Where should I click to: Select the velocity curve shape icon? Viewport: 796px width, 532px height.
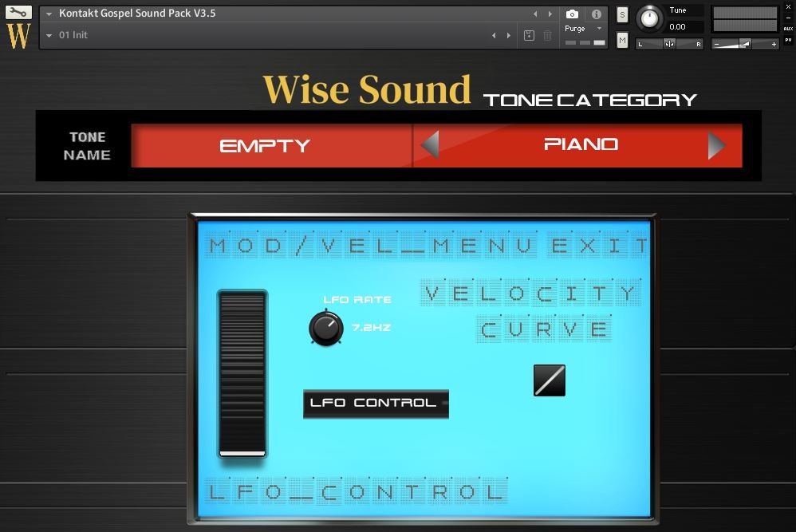pyautogui.click(x=549, y=380)
